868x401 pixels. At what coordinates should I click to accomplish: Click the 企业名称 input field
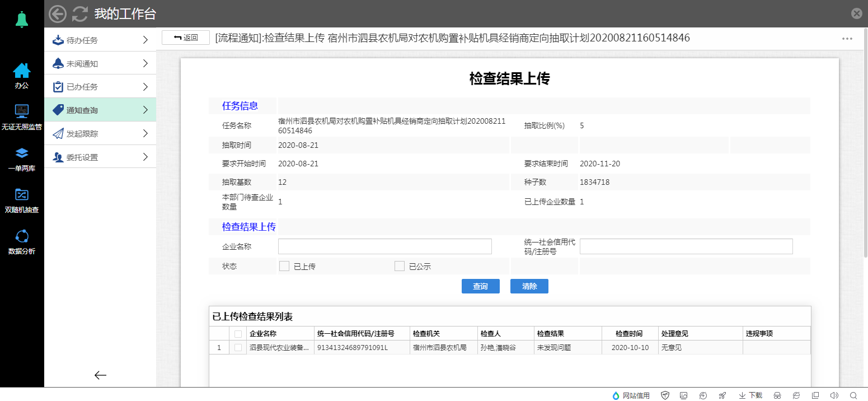(385, 246)
